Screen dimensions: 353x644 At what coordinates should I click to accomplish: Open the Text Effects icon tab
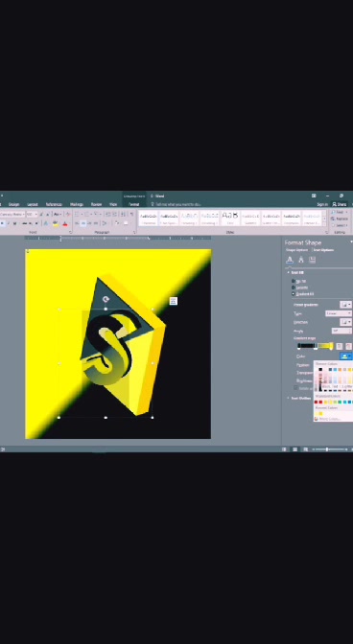[x=301, y=260]
